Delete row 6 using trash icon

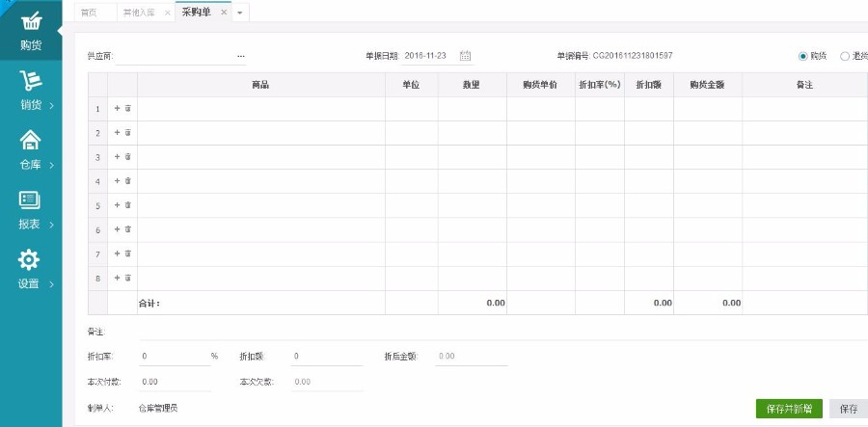point(128,229)
